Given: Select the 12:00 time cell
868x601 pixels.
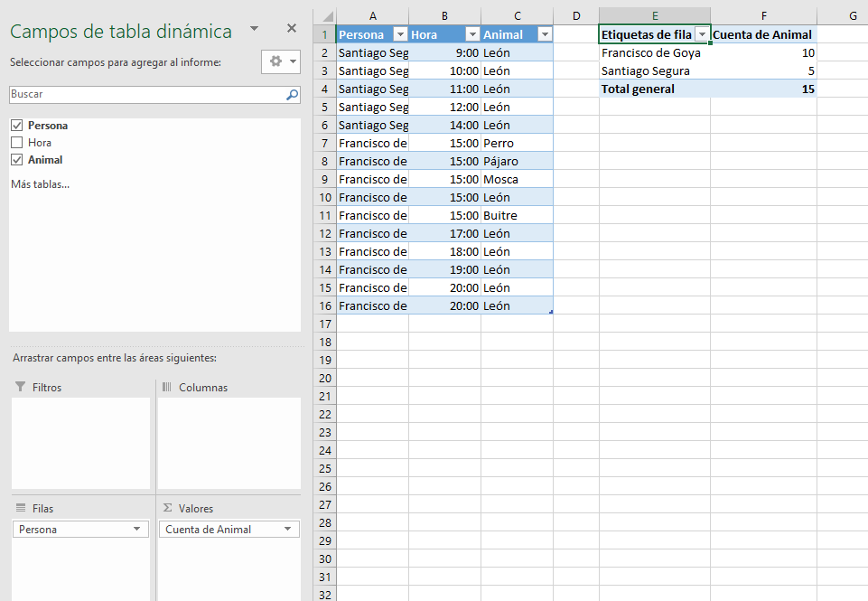Looking at the screenshot, I should pyautogui.click(x=444, y=107).
